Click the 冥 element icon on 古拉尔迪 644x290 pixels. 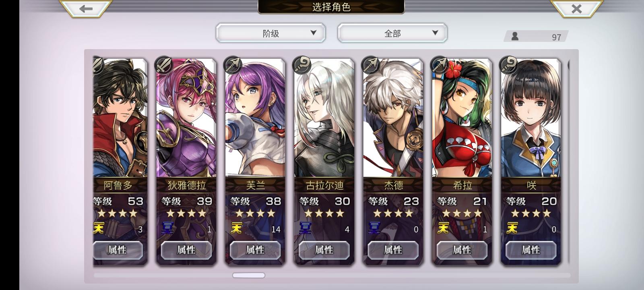pyautogui.click(x=305, y=228)
